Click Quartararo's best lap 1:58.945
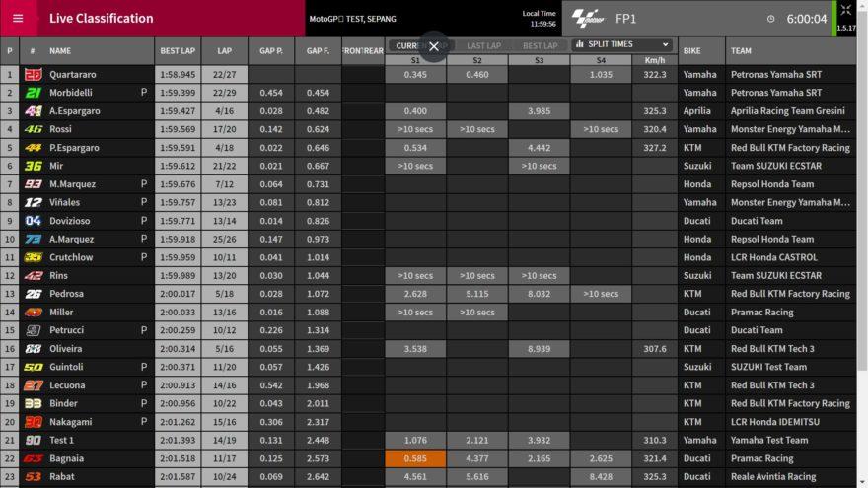The image size is (868, 488). coord(178,74)
